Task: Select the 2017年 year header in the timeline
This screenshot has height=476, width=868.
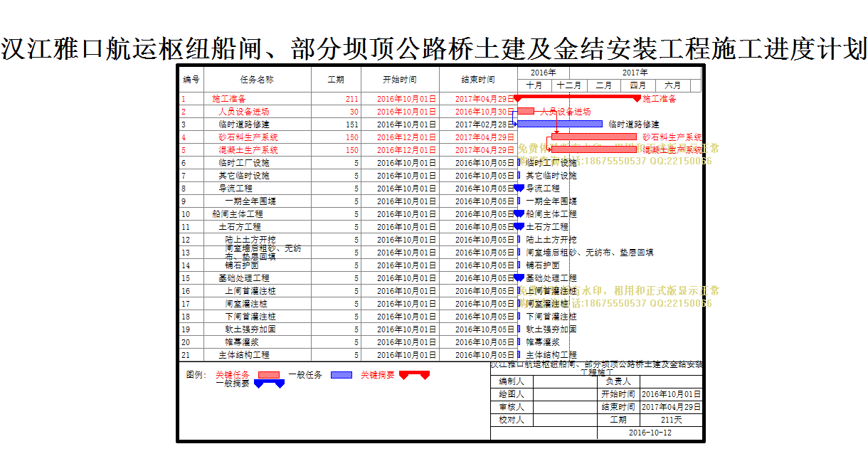Action: pyautogui.click(x=635, y=73)
